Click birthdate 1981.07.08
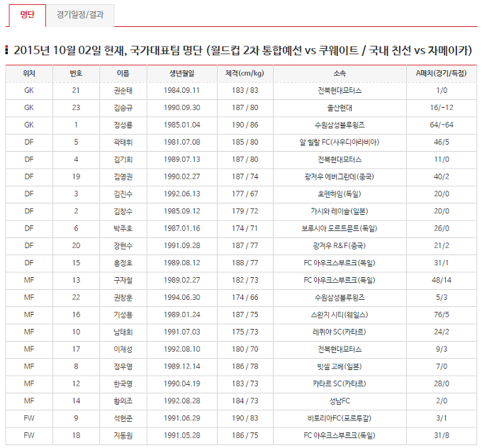 coord(182,142)
